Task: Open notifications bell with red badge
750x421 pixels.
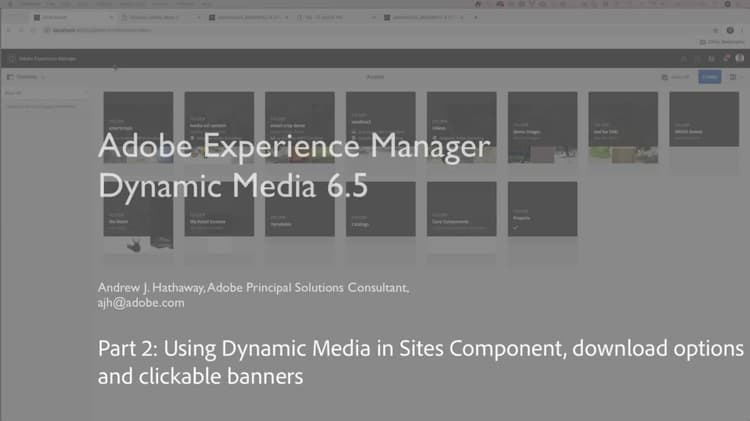Action: (726, 58)
